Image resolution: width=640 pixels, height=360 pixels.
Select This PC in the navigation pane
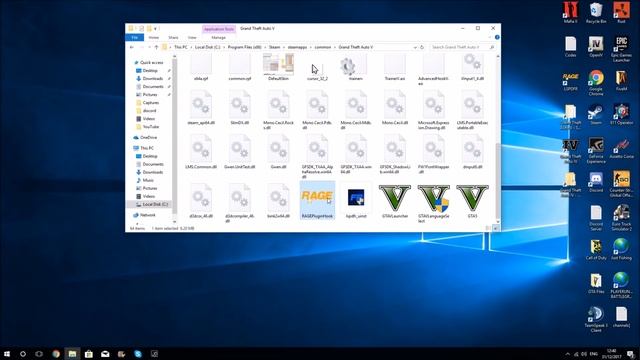pos(147,148)
